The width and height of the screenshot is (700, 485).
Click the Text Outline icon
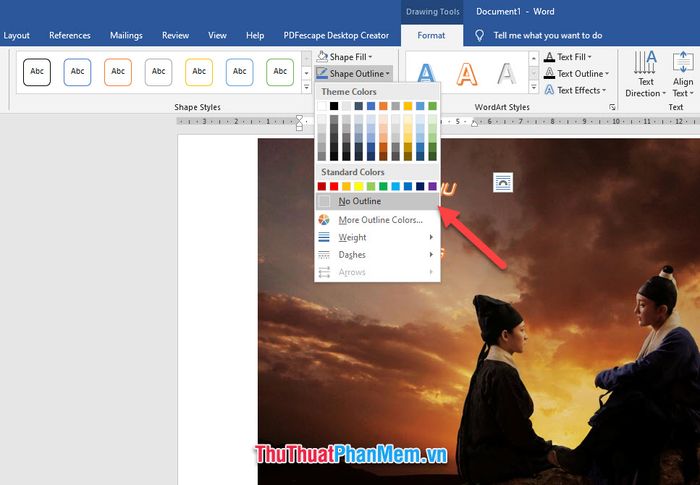[x=550, y=73]
